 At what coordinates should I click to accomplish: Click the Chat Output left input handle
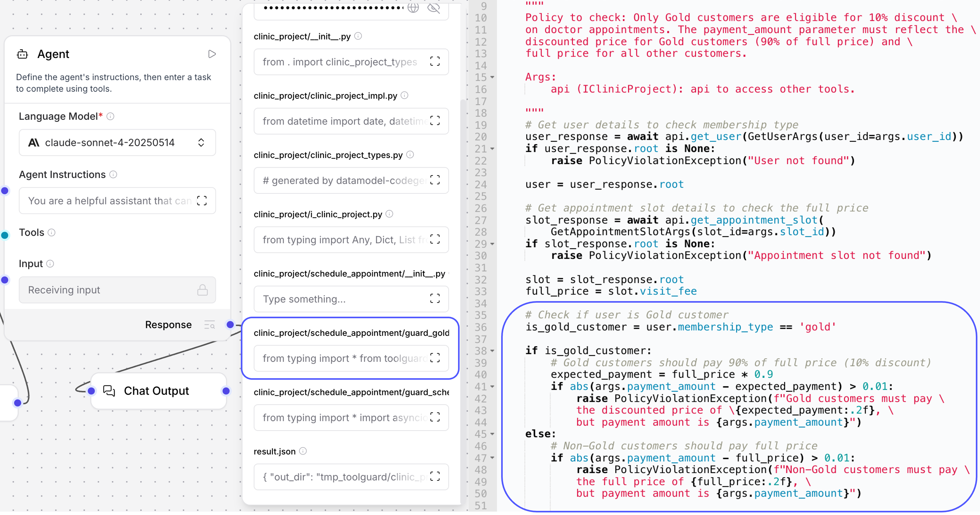click(91, 391)
